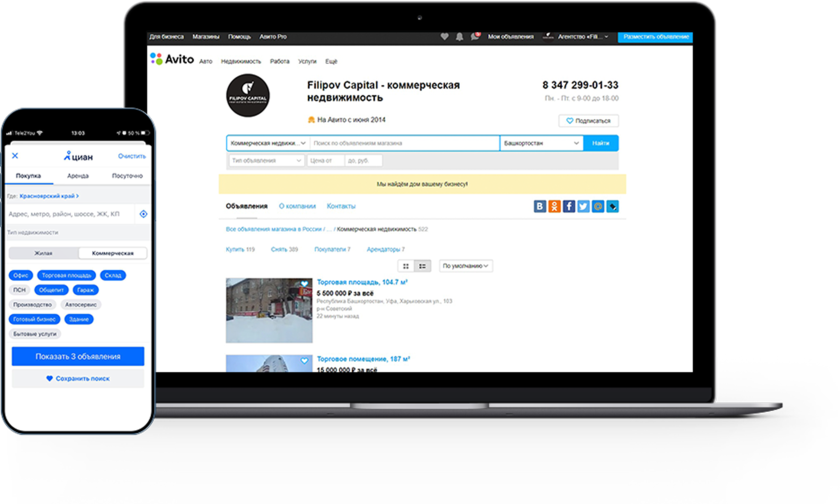Viewport: 840px width, 504px height.
Task: Open Услуги in Avito navigation
Action: click(307, 61)
